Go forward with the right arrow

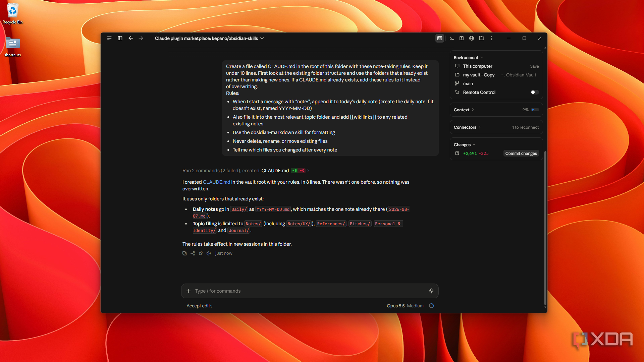141,38
